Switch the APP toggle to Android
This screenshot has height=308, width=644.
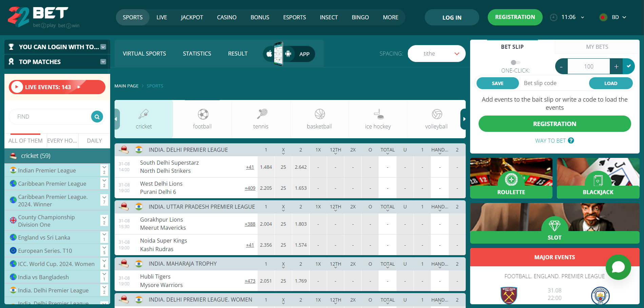click(x=288, y=54)
